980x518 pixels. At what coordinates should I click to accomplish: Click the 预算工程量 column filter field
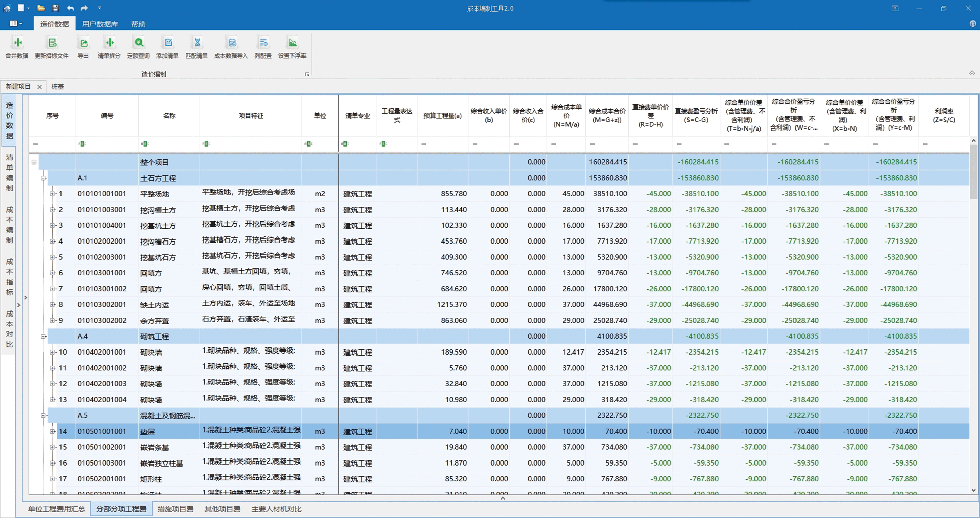(443, 144)
